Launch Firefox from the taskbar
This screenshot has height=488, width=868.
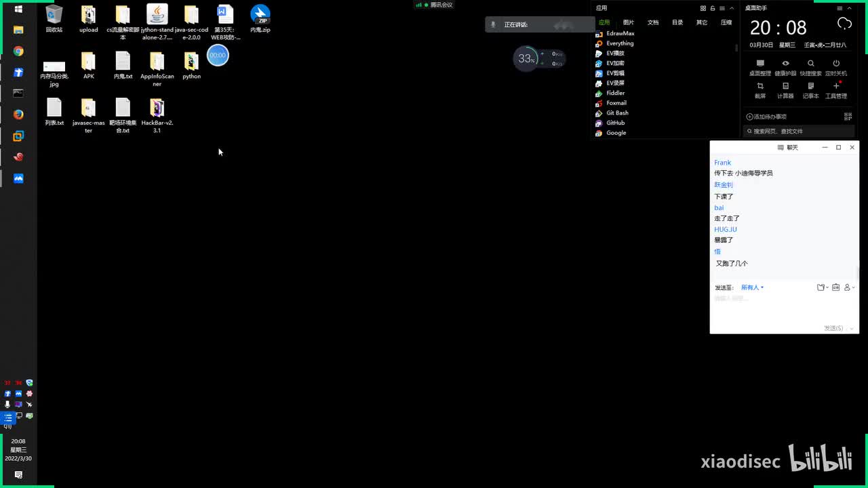coord(18,115)
